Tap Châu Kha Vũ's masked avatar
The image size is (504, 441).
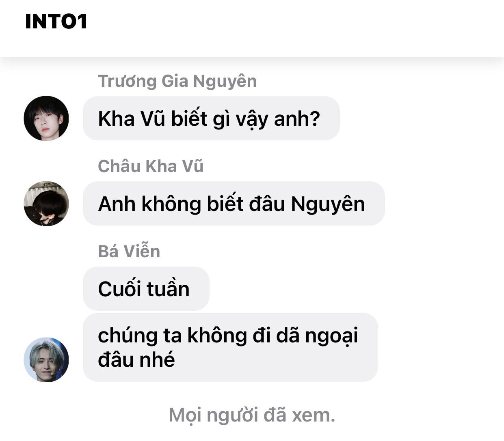[46, 204]
